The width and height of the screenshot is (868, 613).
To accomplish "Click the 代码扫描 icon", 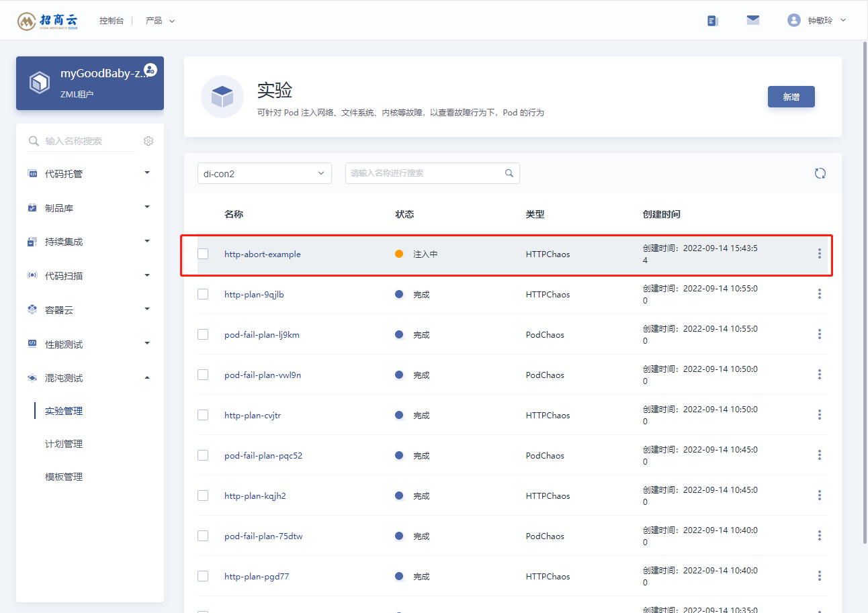I will coord(32,276).
